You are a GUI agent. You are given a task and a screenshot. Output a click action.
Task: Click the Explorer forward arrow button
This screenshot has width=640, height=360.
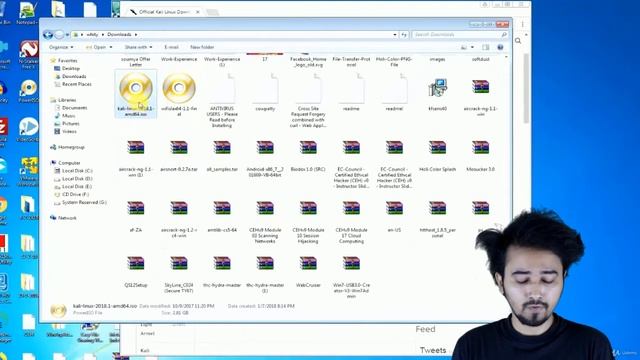[59, 35]
